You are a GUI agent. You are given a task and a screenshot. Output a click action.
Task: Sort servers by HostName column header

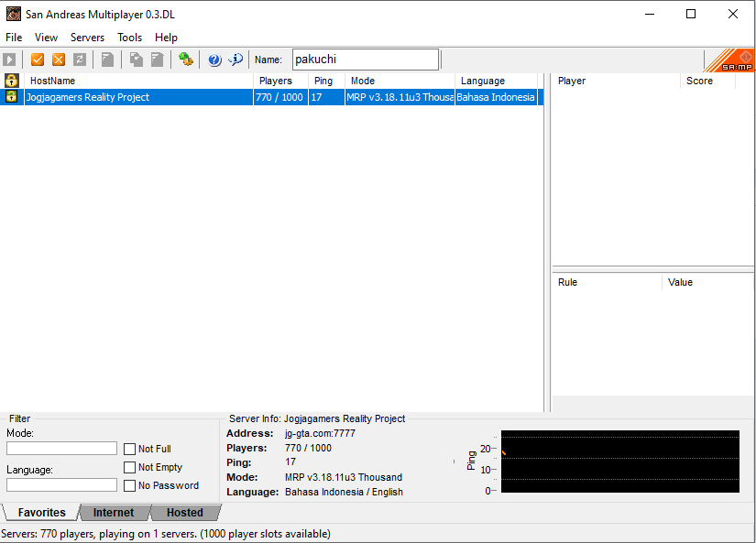[x=139, y=81]
